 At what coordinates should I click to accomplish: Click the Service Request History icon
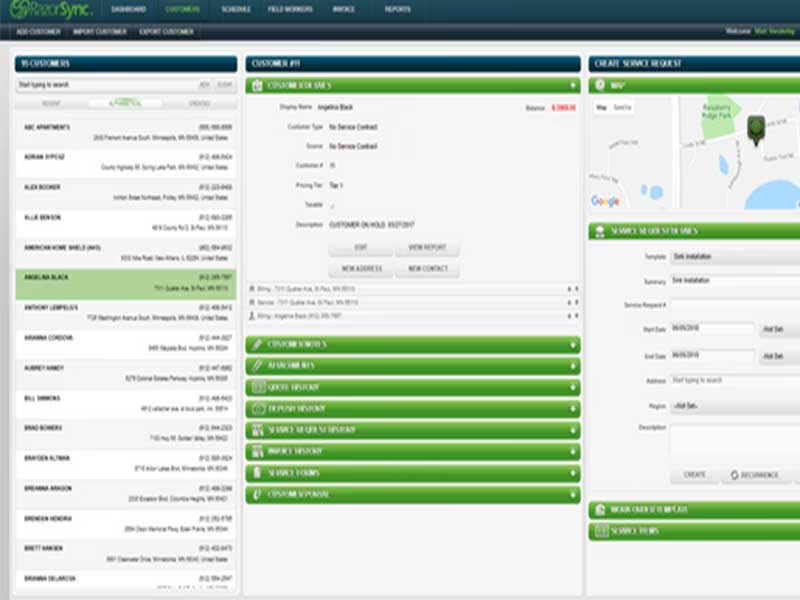coord(258,430)
